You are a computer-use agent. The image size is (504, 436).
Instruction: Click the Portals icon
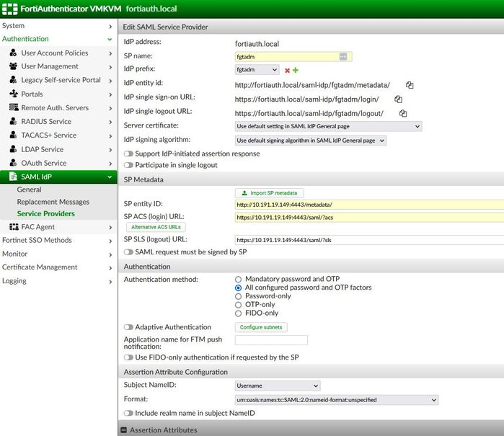(14, 94)
